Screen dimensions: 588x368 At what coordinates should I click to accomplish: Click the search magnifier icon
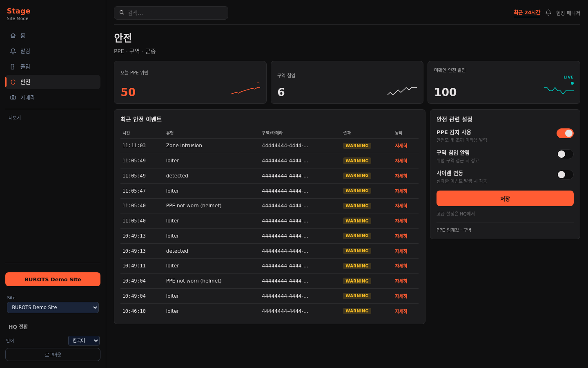point(122,13)
